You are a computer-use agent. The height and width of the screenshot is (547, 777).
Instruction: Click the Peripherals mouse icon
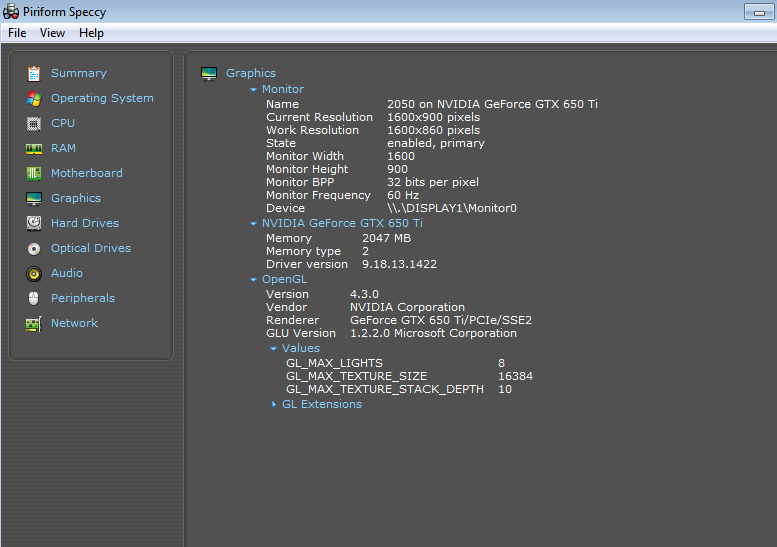[34, 298]
